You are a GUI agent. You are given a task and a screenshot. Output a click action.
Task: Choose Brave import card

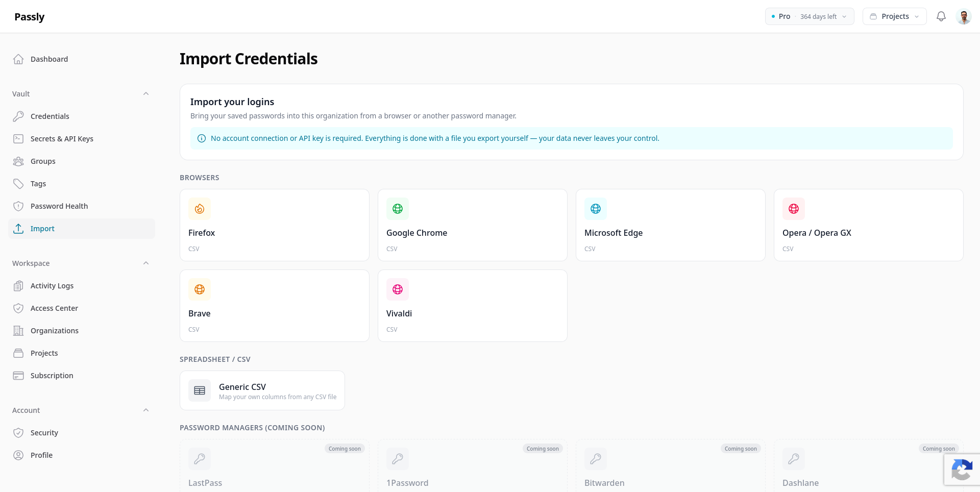click(x=275, y=306)
